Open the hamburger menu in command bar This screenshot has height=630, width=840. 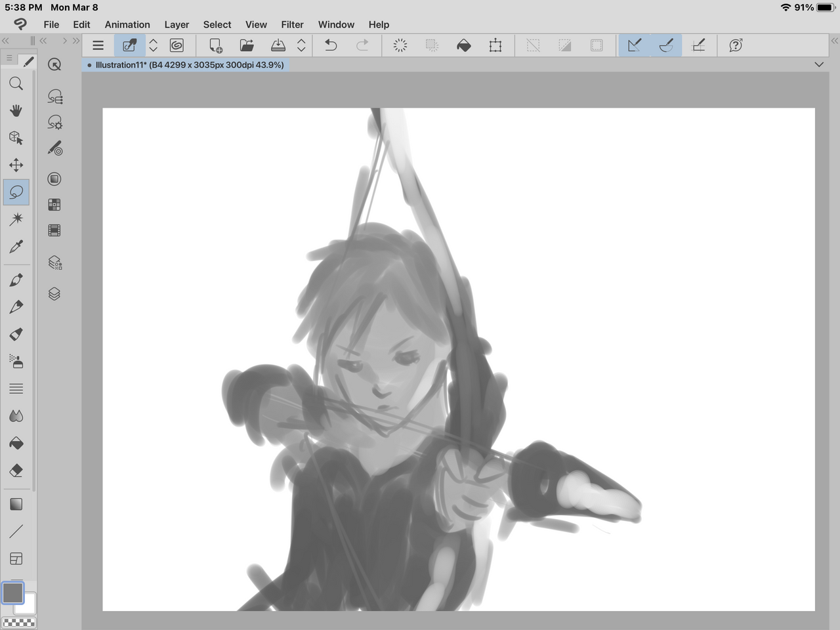(98, 45)
